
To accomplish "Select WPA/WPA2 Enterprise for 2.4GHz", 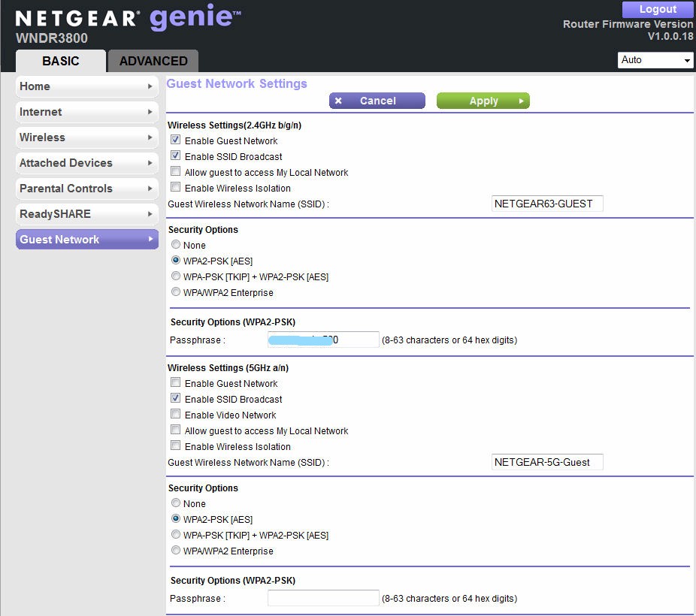I will 176,291.
